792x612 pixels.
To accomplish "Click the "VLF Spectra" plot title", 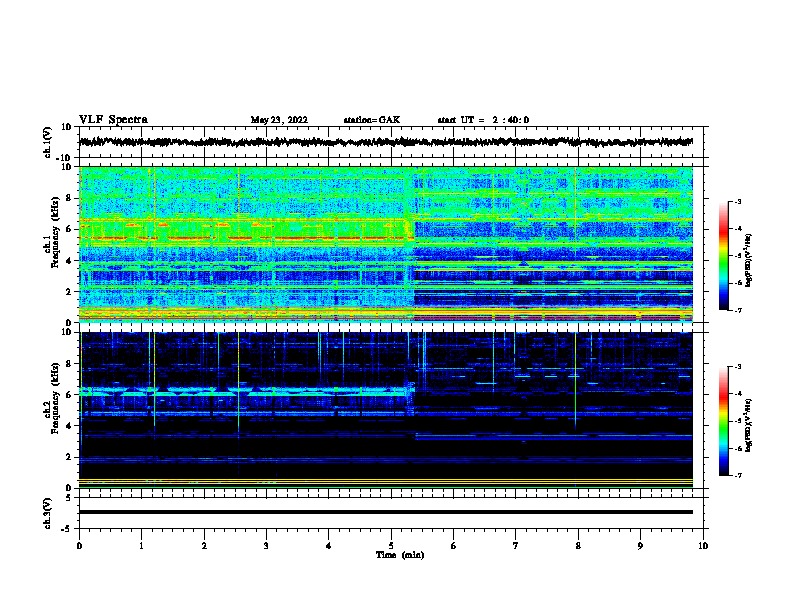I will point(113,120).
